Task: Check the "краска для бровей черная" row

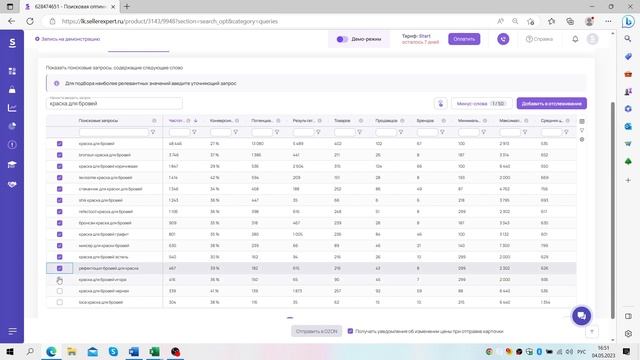Action: pos(60,291)
